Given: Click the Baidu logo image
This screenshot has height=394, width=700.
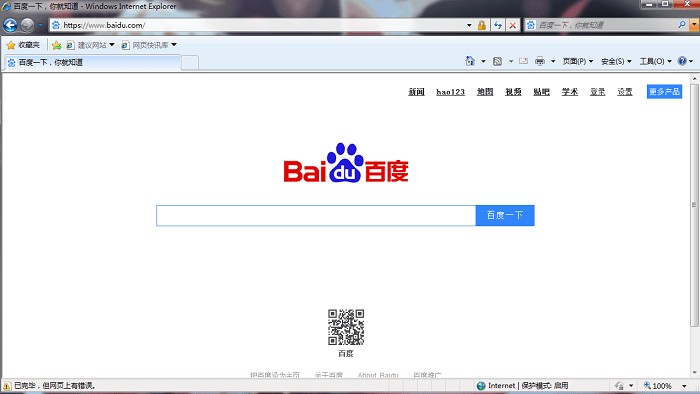Looking at the screenshot, I should click(346, 163).
